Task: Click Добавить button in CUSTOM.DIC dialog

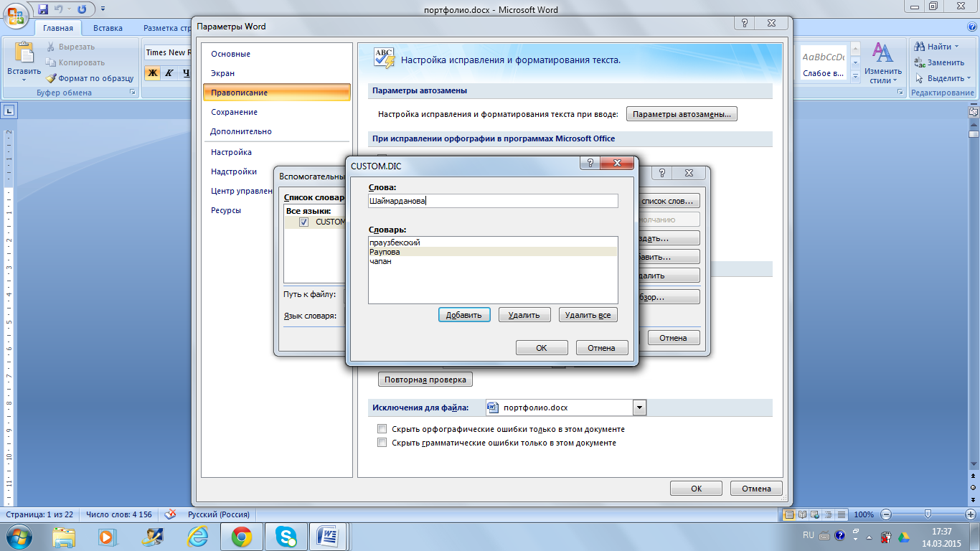Action: [x=464, y=315]
